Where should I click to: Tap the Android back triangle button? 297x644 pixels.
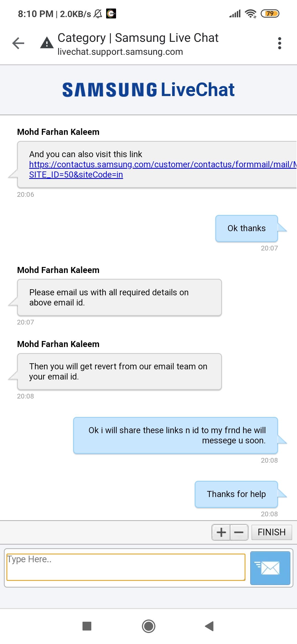click(x=210, y=626)
